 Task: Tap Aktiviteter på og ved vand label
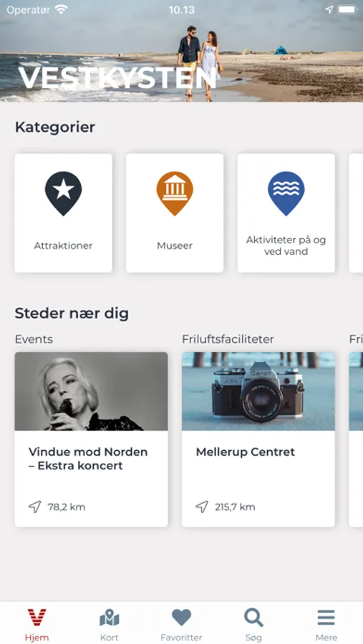click(x=286, y=245)
